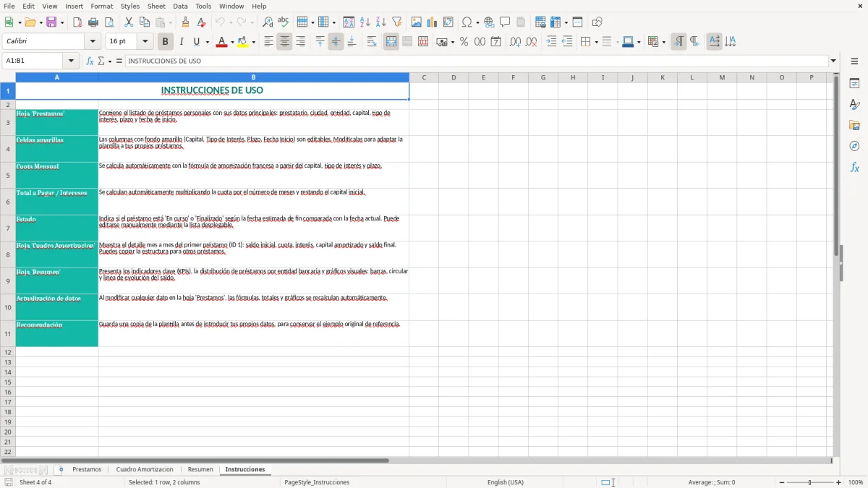Sort descending
Screen dimensions: 868x488
click(x=381, y=22)
